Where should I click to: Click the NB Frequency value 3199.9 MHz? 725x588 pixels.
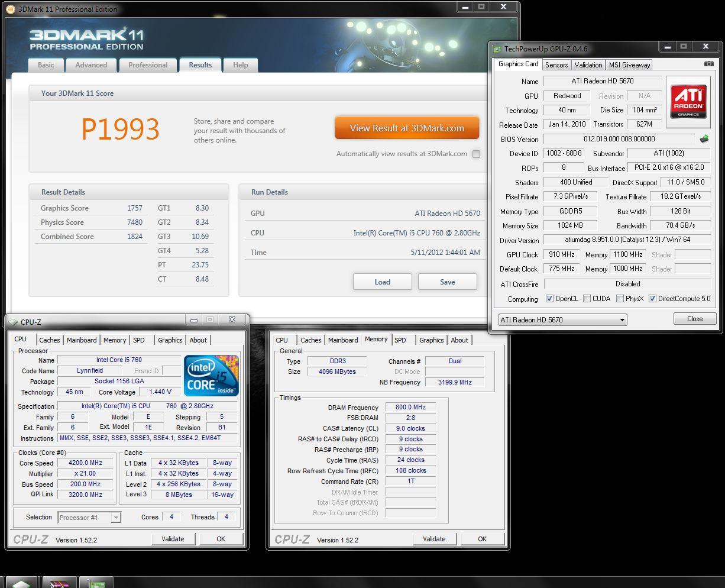[x=455, y=382]
